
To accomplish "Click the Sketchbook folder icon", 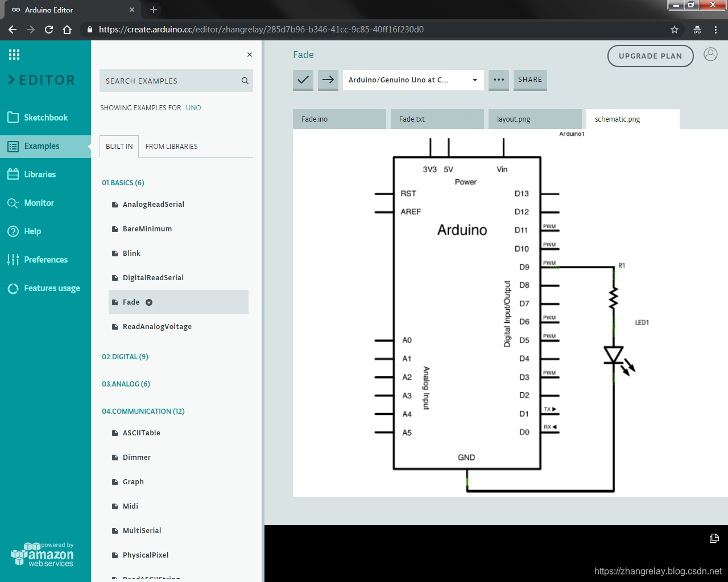I will pyautogui.click(x=13, y=117).
